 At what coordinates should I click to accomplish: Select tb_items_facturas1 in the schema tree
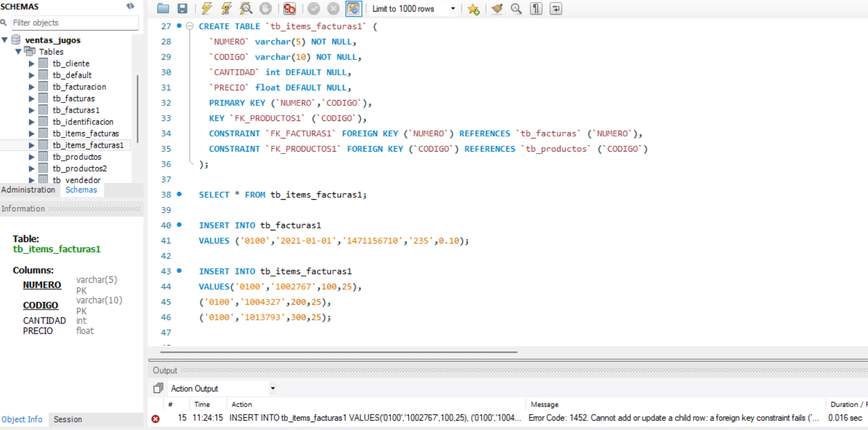click(x=88, y=145)
